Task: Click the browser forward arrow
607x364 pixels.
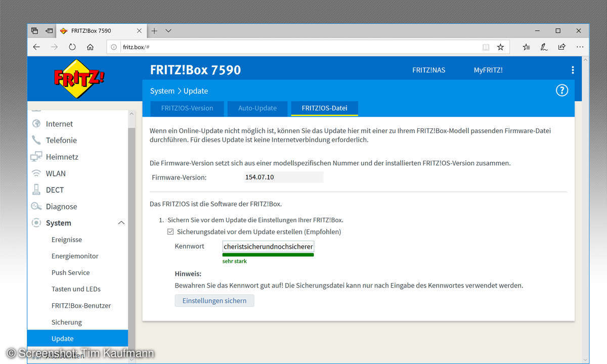Action: click(54, 47)
